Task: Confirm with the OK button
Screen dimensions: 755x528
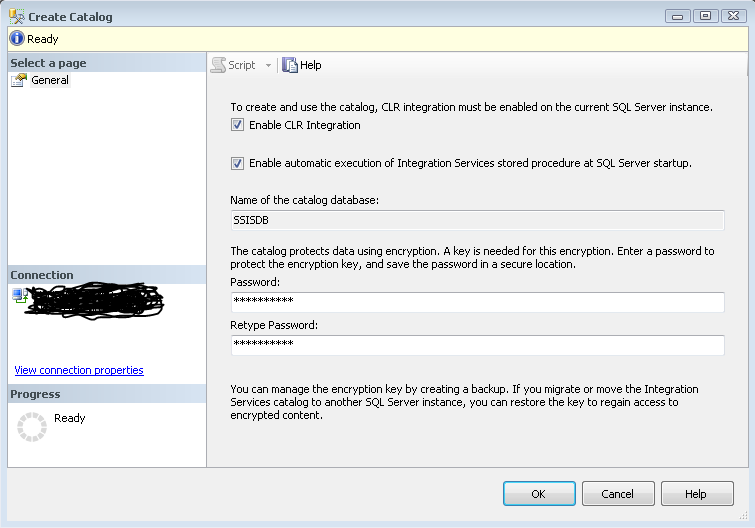Action: click(x=539, y=494)
